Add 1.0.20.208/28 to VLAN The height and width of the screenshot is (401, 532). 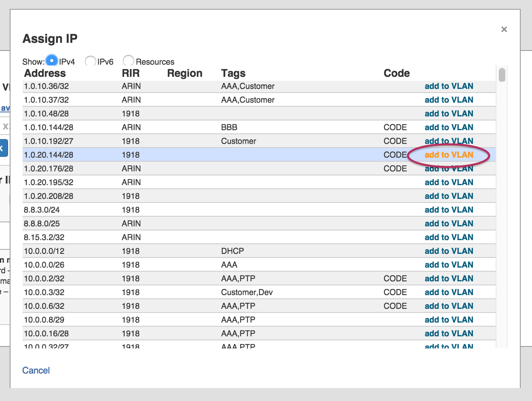click(x=449, y=196)
